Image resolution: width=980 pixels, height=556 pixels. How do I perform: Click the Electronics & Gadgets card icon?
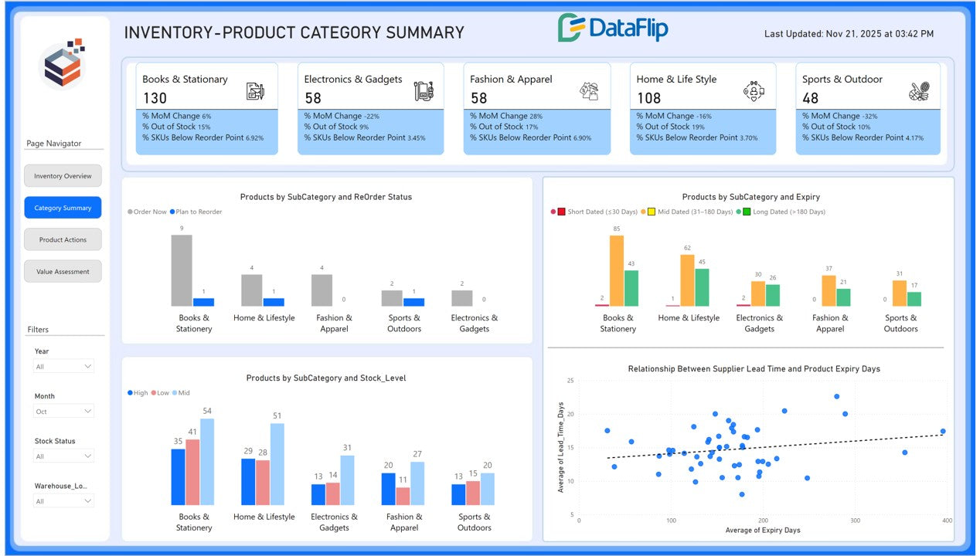pos(423,91)
